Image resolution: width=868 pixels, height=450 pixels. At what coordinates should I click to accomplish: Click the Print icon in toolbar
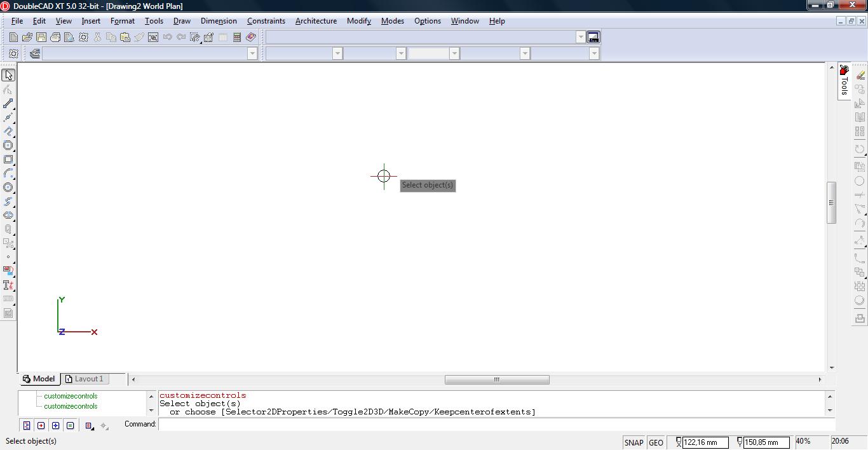55,37
